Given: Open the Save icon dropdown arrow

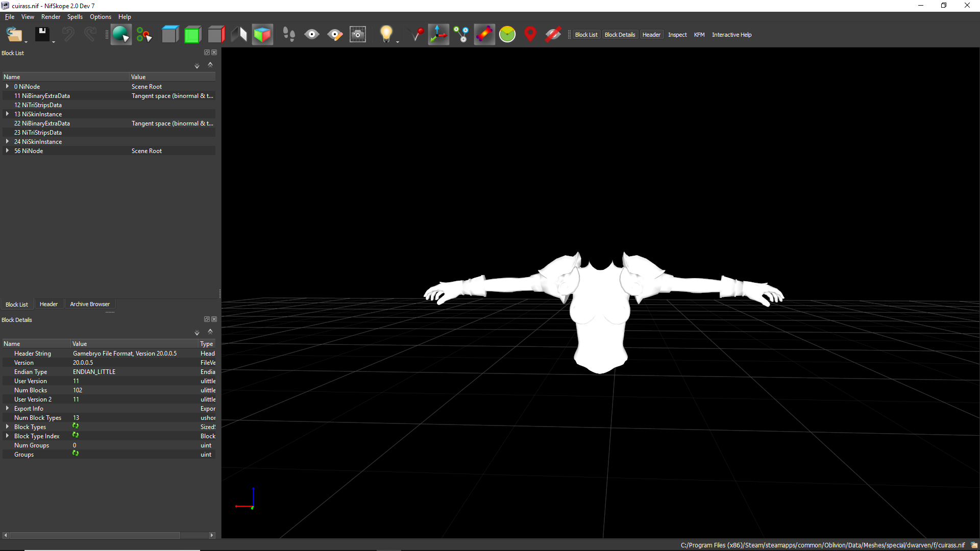Looking at the screenshot, I should click(54, 42).
